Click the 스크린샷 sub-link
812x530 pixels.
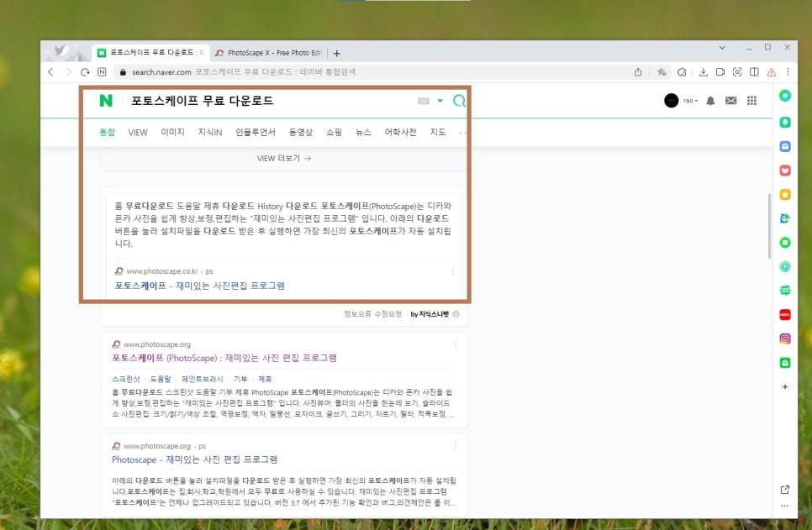tap(126, 379)
